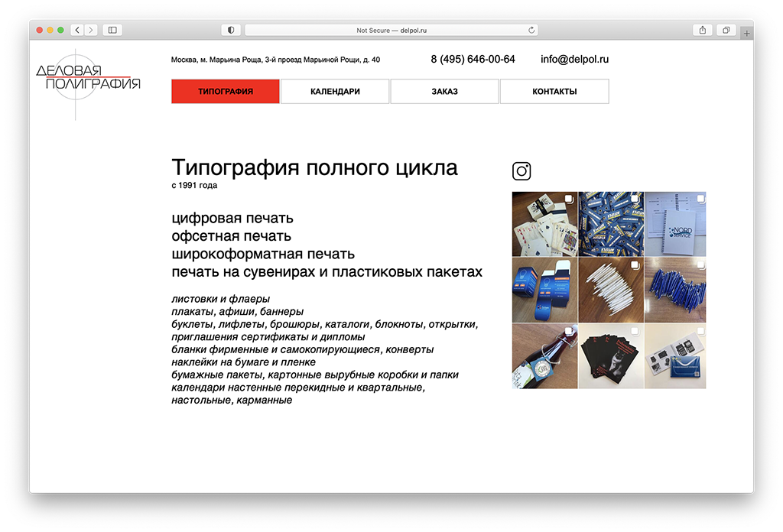Add a new tab with plus button
Image resolution: width=783 pixels, height=532 pixels.
pos(747,32)
